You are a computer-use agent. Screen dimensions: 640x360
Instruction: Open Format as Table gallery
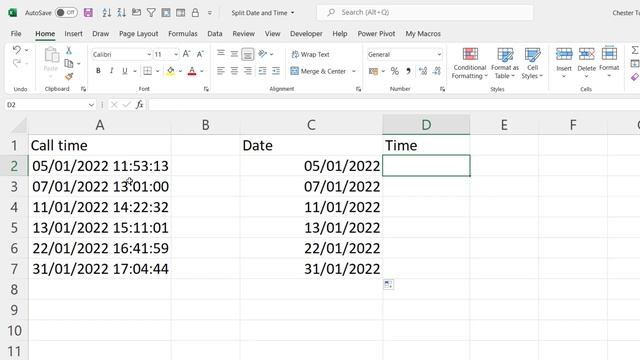point(505,63)
